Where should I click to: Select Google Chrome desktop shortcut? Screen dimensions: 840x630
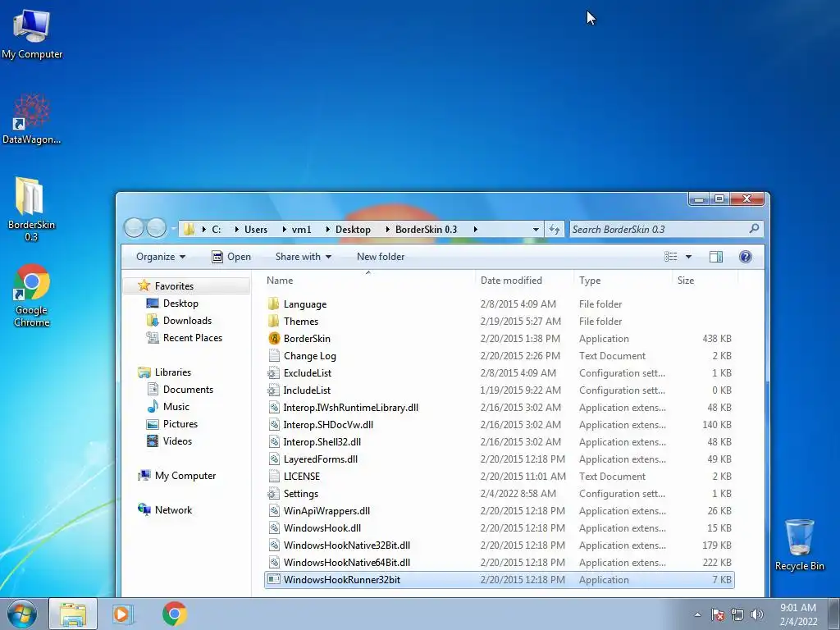32,294
